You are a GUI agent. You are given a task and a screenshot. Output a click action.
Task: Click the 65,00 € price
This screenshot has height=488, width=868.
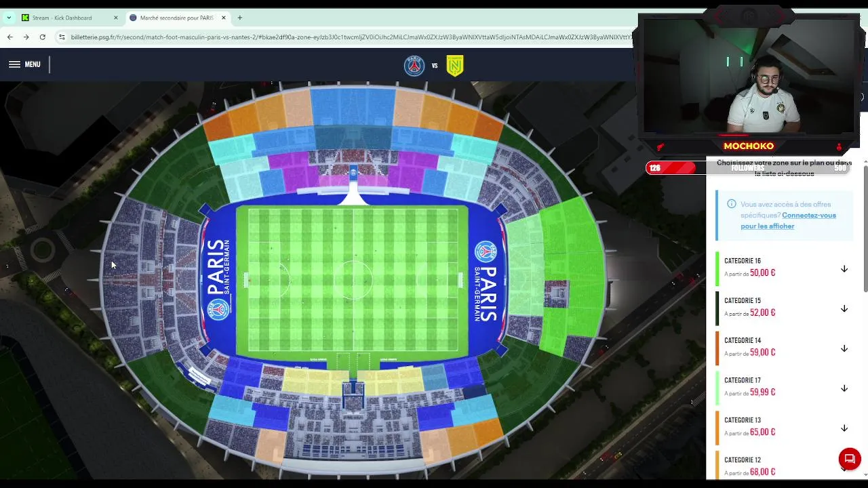[x=762, y=432]
